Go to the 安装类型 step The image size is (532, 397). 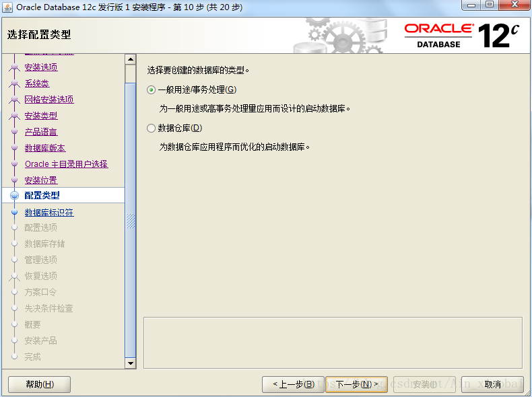tap(41, 116)
